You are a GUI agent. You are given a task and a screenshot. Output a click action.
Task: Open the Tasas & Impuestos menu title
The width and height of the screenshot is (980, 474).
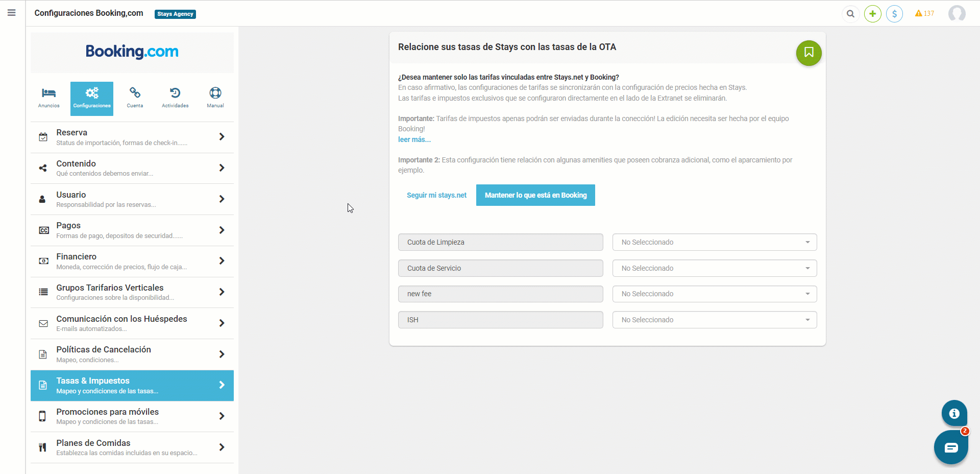coord(93,381)
